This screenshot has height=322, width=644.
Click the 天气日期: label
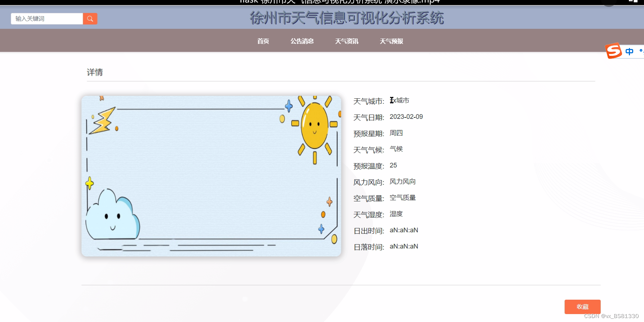[x=369, y=117]
